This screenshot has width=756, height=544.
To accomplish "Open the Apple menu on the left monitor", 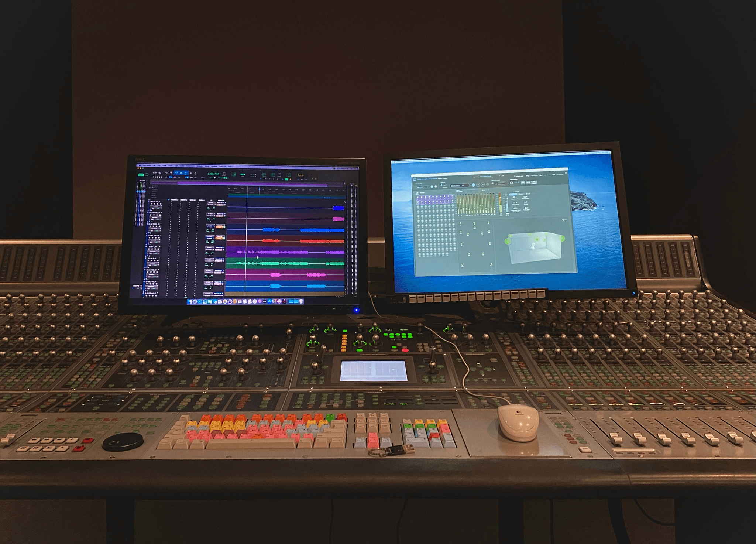I will [x=140, y=165].
